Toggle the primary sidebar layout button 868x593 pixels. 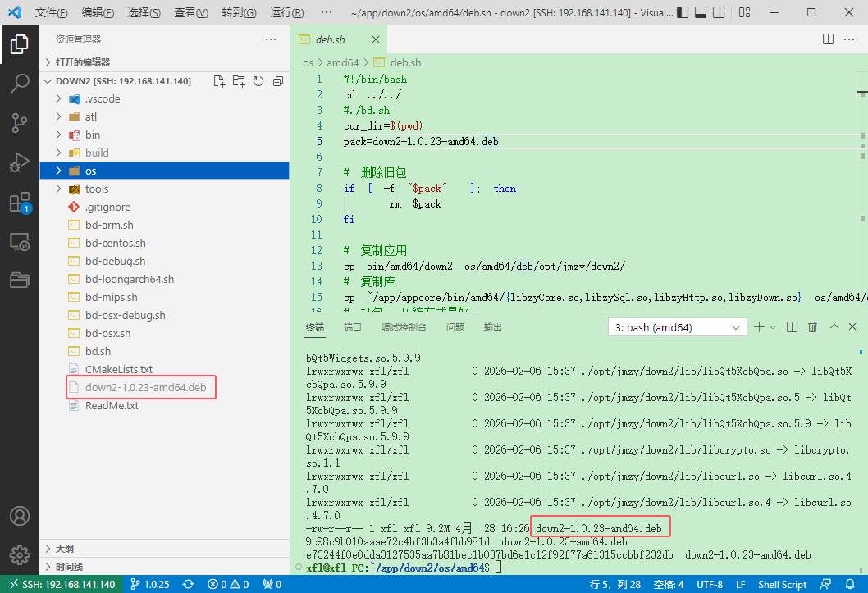tap(683, 12)
